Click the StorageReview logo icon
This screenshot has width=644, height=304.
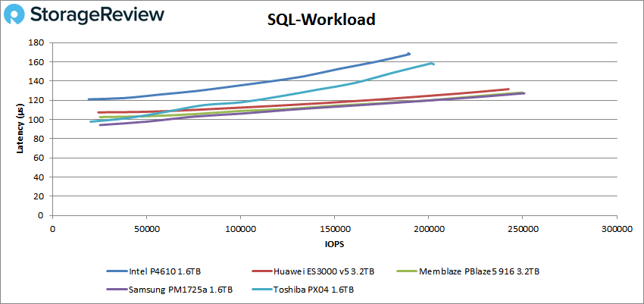tap(14, 15)
